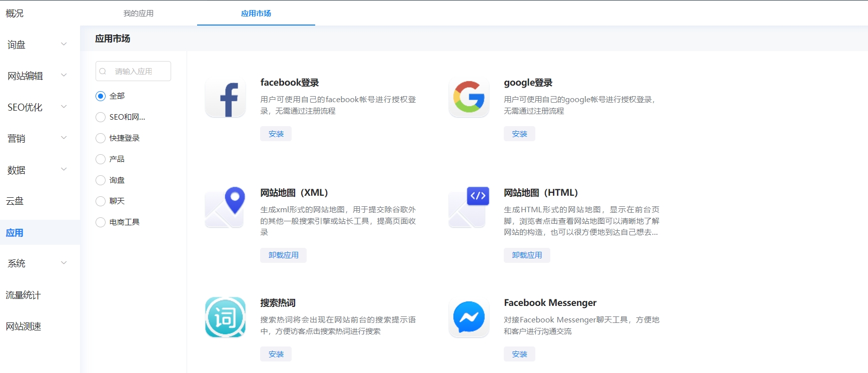
Task: Click the 应用市场 page heading
Action: (113, 39)
